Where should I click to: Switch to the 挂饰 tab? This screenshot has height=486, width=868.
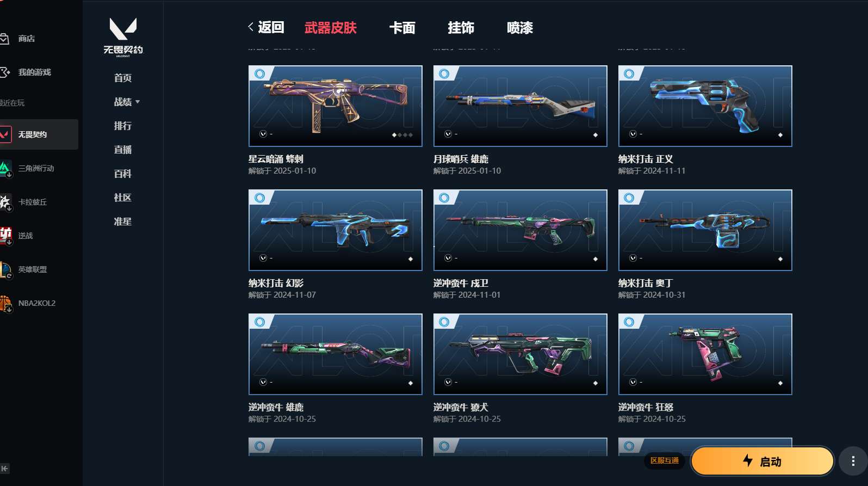coord(461,28)
